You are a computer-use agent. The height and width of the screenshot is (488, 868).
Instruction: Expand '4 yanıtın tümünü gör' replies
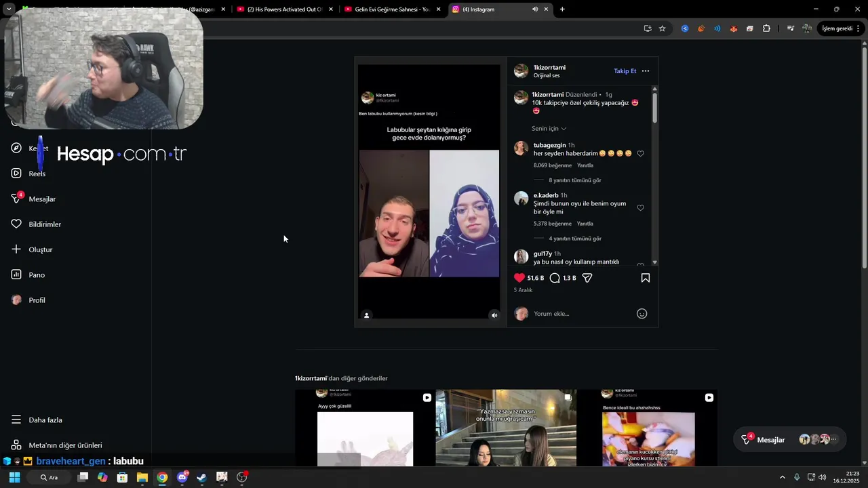(x=574, y=239)
